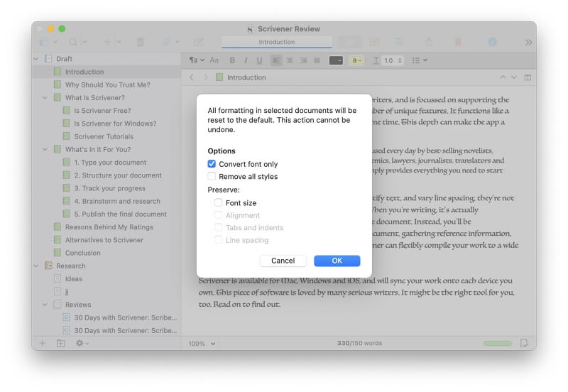568x392 pixels.
Task: Open the binder gear actions menu
Action: click(x=82, y=343)
